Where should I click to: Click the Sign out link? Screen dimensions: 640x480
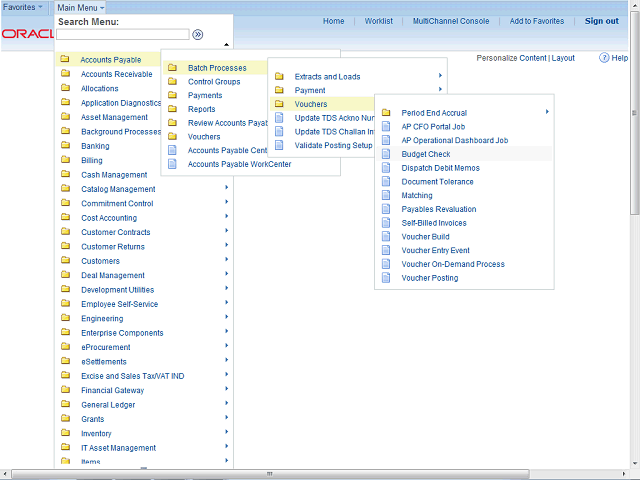click(601, 21)
